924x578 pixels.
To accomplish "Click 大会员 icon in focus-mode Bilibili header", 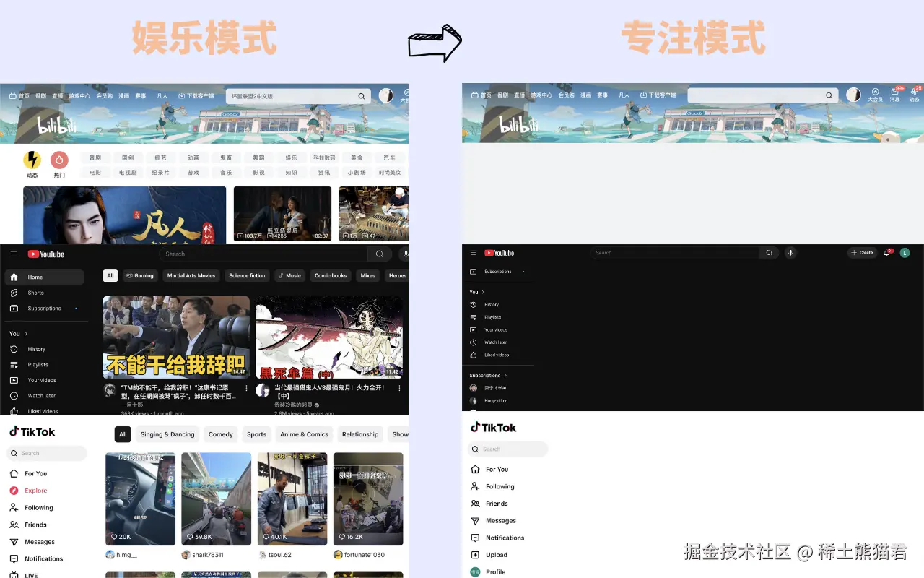I will (x=875, y=92).
